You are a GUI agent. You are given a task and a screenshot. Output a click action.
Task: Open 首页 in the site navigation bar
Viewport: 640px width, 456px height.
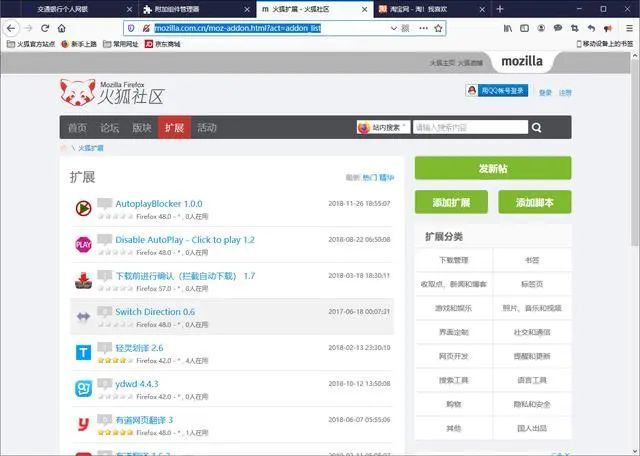pos(77,127)
